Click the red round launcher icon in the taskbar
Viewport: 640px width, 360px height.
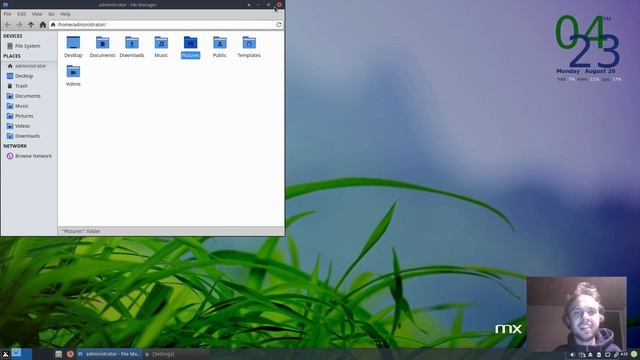click(70, 354)
